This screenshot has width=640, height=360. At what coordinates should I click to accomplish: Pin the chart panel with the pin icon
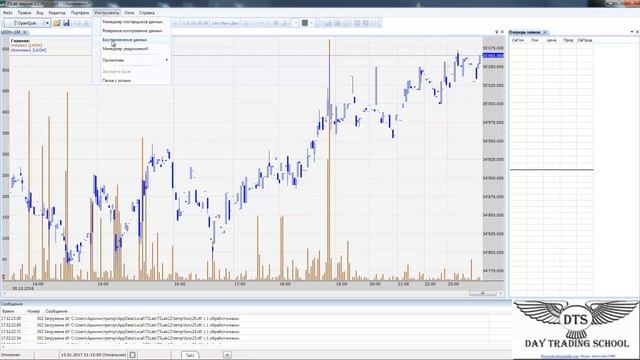[x=496, y=32]
